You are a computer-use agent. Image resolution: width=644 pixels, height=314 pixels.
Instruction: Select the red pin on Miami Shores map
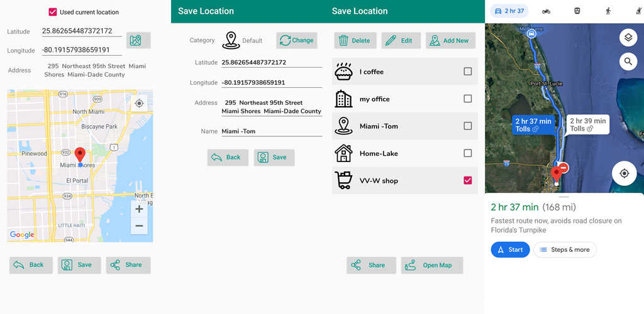[80, 155]
